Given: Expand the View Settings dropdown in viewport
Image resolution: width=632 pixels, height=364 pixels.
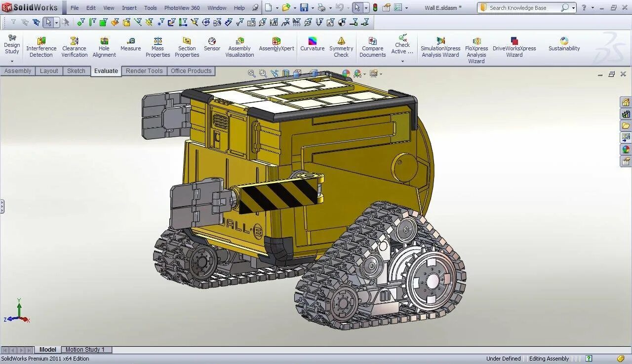Looking at the screenshot, I should 381,74.
